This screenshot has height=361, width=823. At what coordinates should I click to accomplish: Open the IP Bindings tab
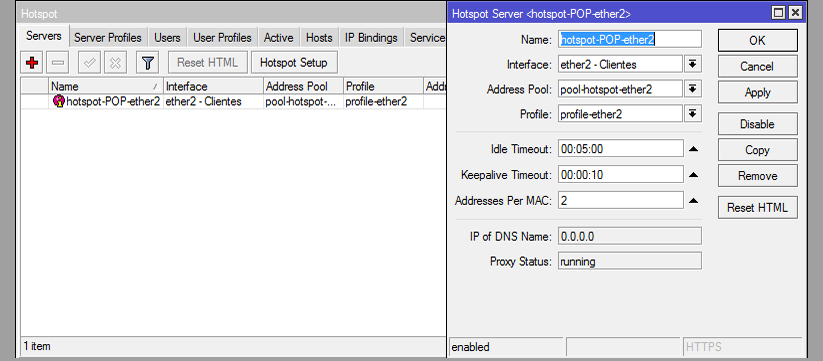371,38
